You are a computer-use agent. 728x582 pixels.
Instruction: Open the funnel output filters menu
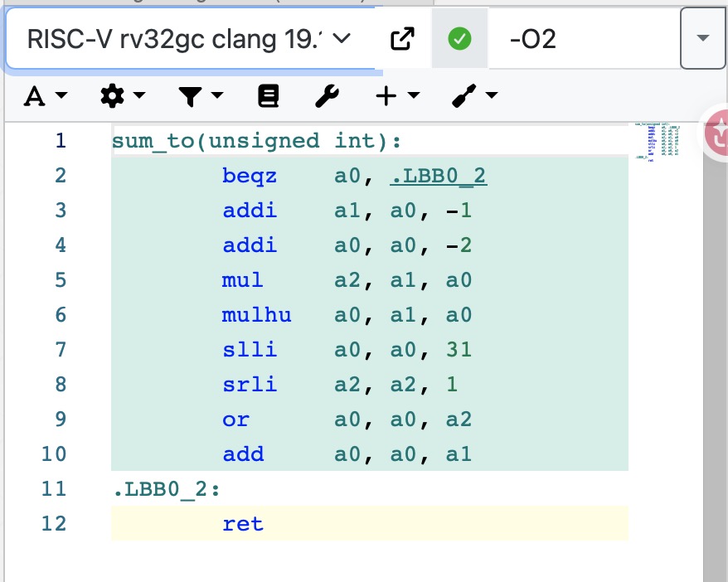click(201, 96)
